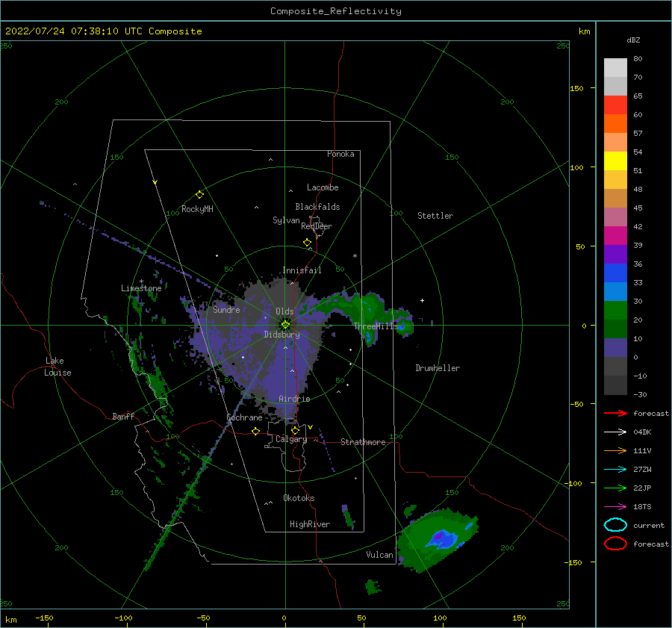Click the Strathmore label
The height and width of the screenshot is (628, 672).
coord(363,442)
